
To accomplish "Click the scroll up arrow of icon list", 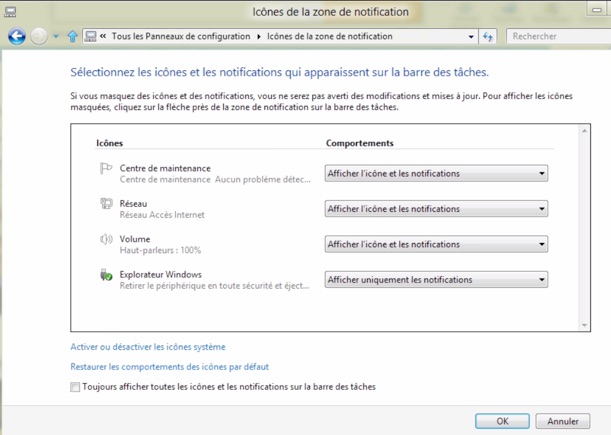I will point(584,131).
